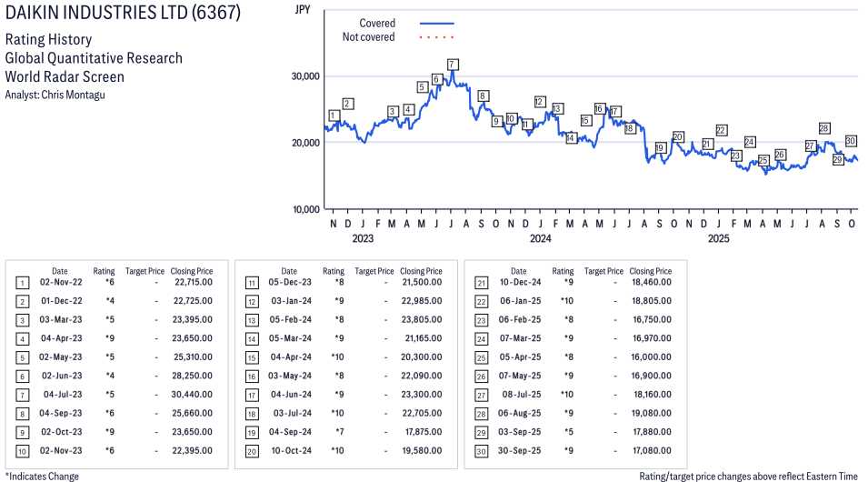Click the red dotted Not covered legend line

pyautogui.click(x=436, y=37)
